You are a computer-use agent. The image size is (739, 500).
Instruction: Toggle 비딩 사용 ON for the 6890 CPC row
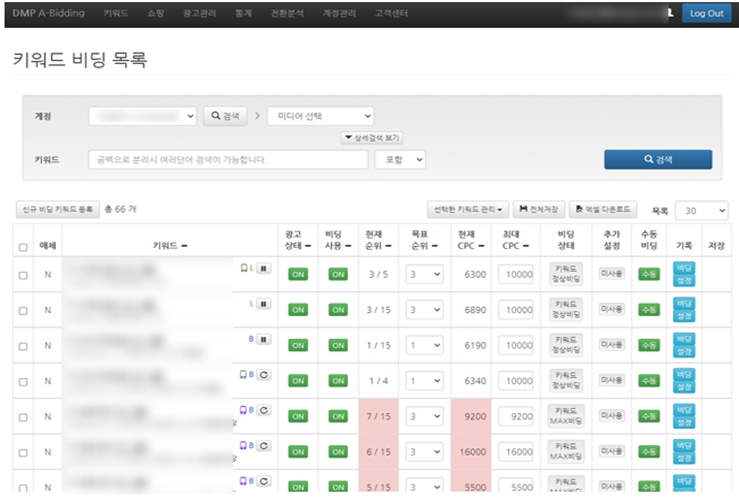coord(338,310)
